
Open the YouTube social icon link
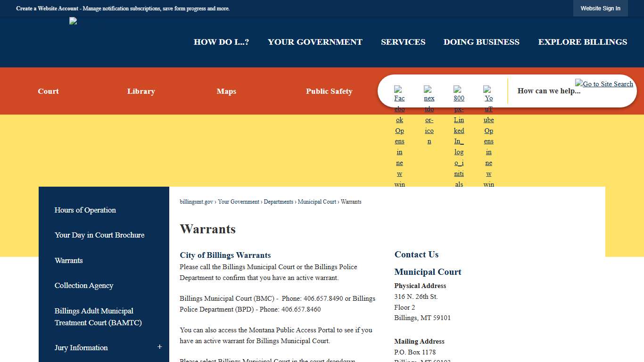click(x=488, y=92)
